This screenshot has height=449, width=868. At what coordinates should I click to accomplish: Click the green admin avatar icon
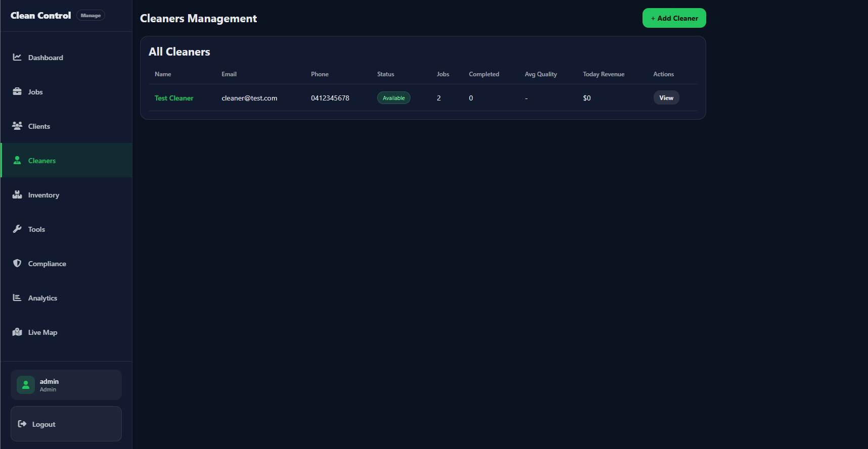26,385
